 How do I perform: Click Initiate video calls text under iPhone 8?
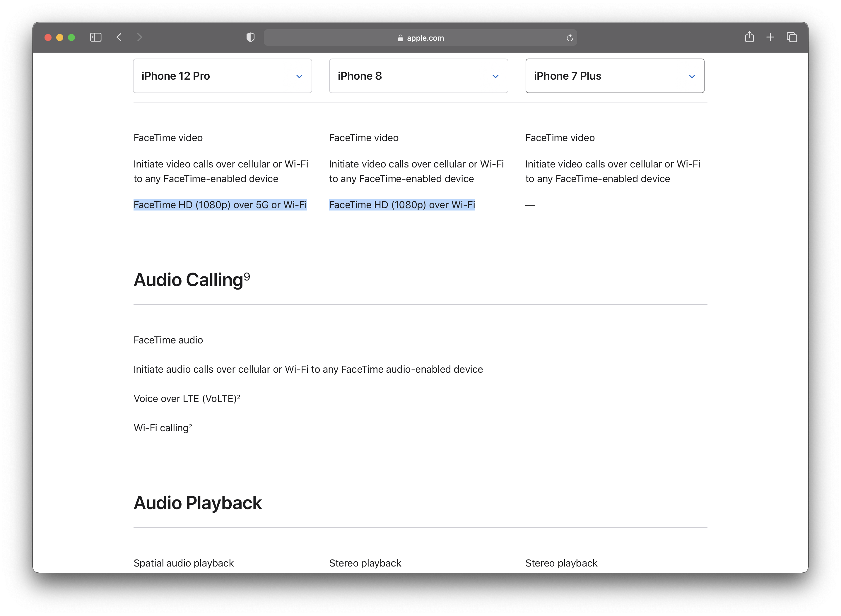[x=417, y=172]
